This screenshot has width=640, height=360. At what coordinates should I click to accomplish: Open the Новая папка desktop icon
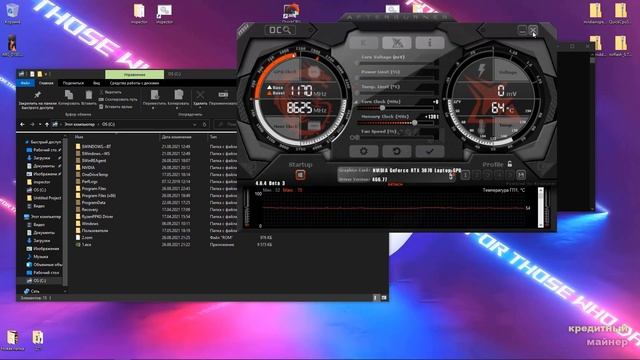(x=12, y=340)
